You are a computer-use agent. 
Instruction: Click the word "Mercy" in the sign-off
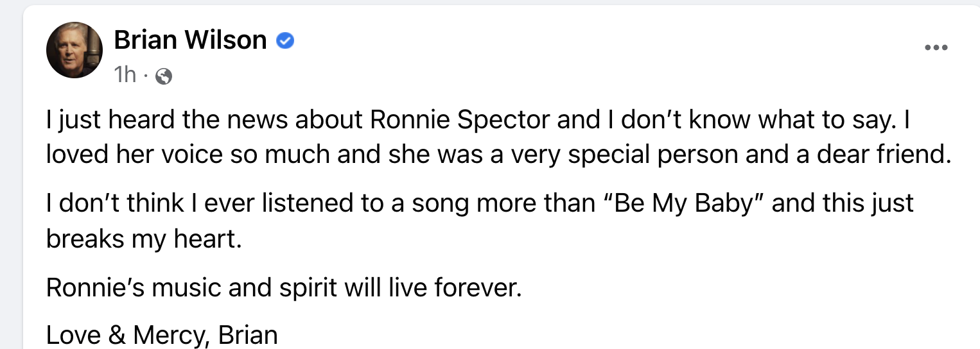(169, 336)
